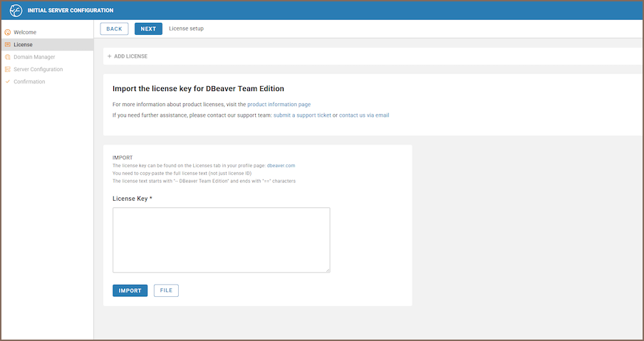This screenshot has height=341, width=644.
Task: Click the blue IMPORT button
Action: coord(130,290)
